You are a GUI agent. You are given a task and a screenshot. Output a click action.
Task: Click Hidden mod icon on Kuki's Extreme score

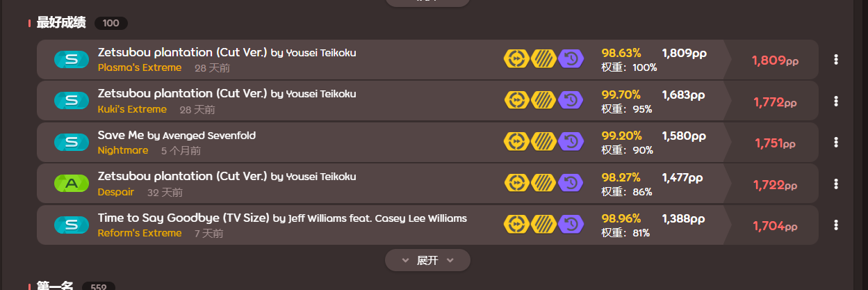click(x=543, y=101)
